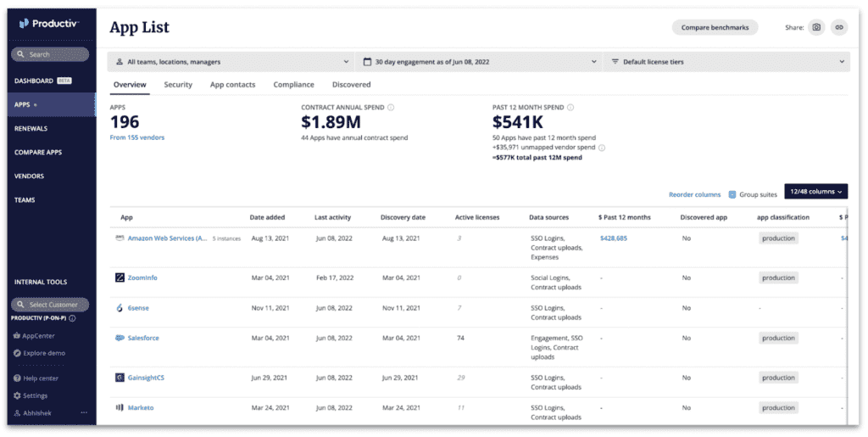The height and width of the screenshot is (437, 868).
Task: Click the From 155 vendors link
Action: click(136, 137)
